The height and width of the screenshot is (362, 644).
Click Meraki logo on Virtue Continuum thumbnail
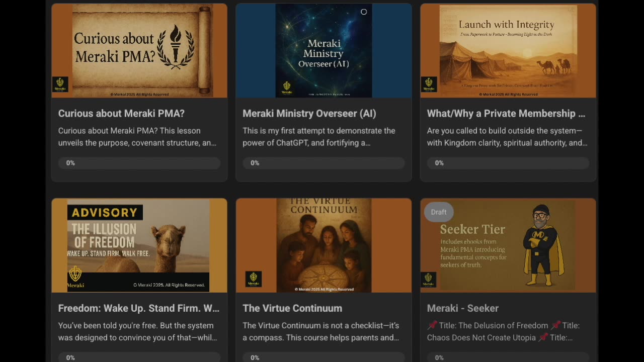coord(253,279)
